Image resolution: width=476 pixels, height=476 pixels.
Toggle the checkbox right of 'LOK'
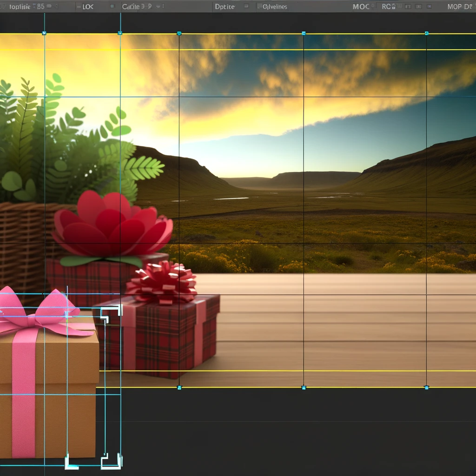pos(112,7)
